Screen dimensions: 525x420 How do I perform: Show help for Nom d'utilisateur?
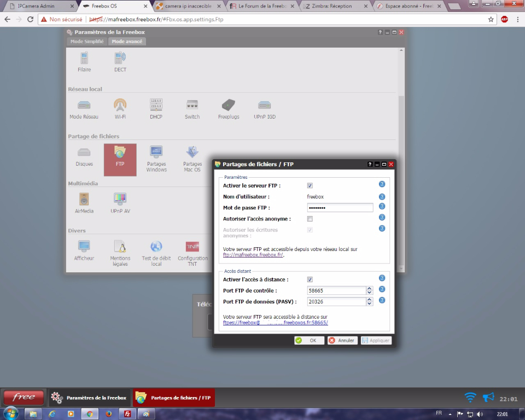pos(382,197)
